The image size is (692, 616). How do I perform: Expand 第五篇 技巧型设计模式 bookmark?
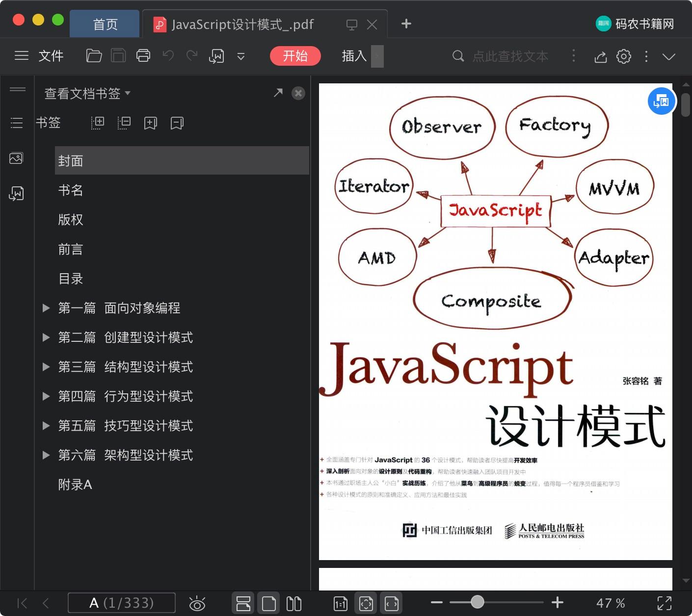(46, 426)
